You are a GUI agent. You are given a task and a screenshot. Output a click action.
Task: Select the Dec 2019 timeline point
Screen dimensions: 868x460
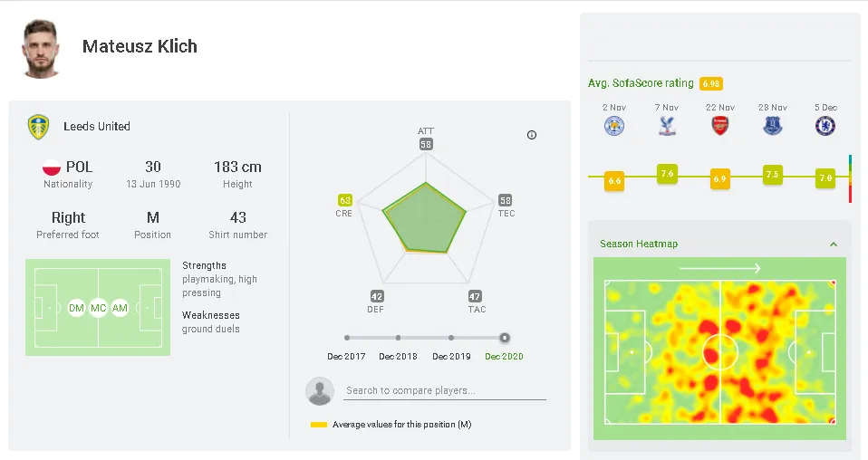coord(451,338)
